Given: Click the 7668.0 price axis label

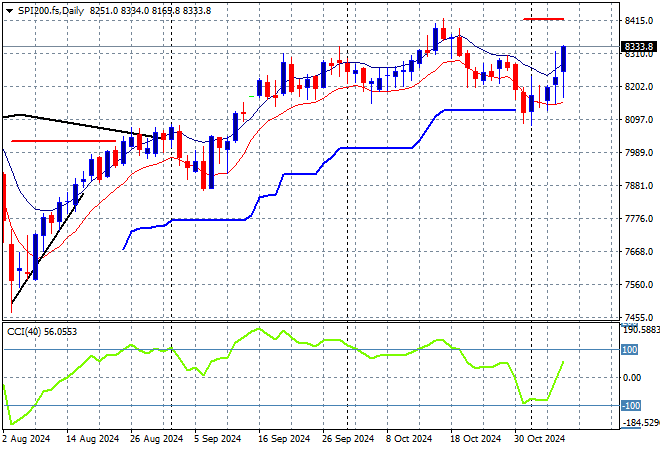Looking at the screenshot, I should 639,251.
